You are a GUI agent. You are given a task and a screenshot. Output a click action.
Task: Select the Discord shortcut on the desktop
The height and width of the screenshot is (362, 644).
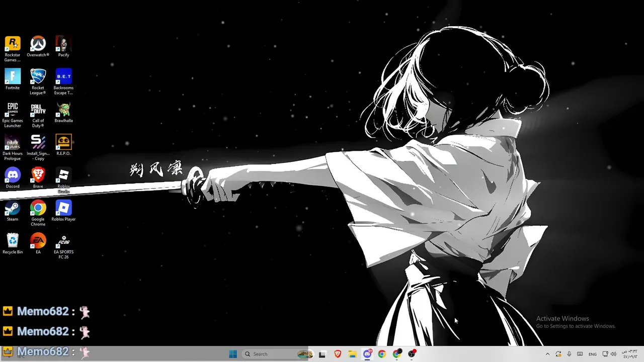[x=13, y=178]
